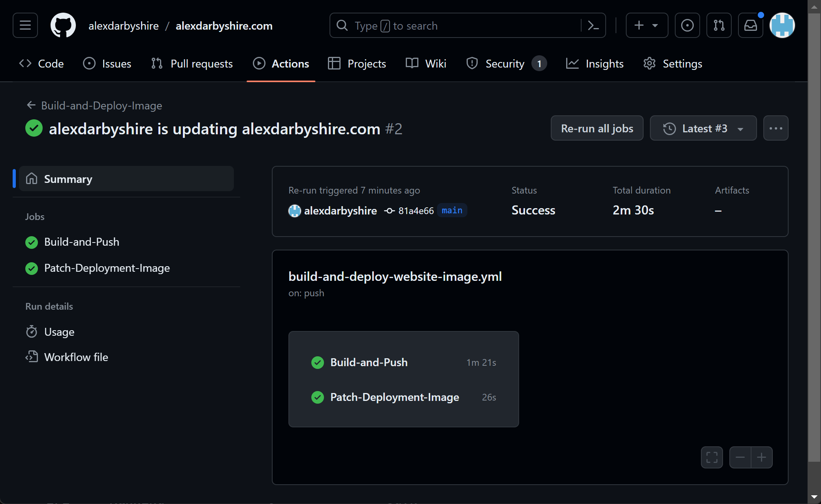Open the Issues shortcut icon in header
This screenshot has width=821, height=504.
point(687,25)
